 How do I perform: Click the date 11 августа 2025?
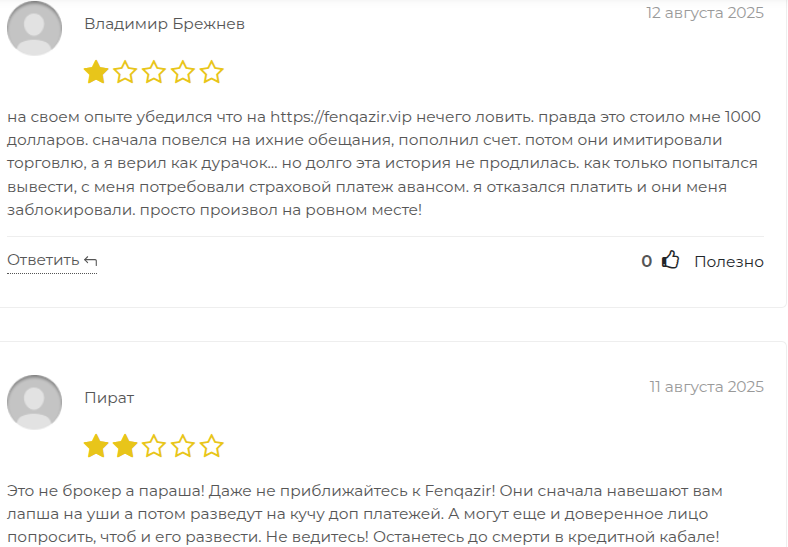[x=706, y=387]
